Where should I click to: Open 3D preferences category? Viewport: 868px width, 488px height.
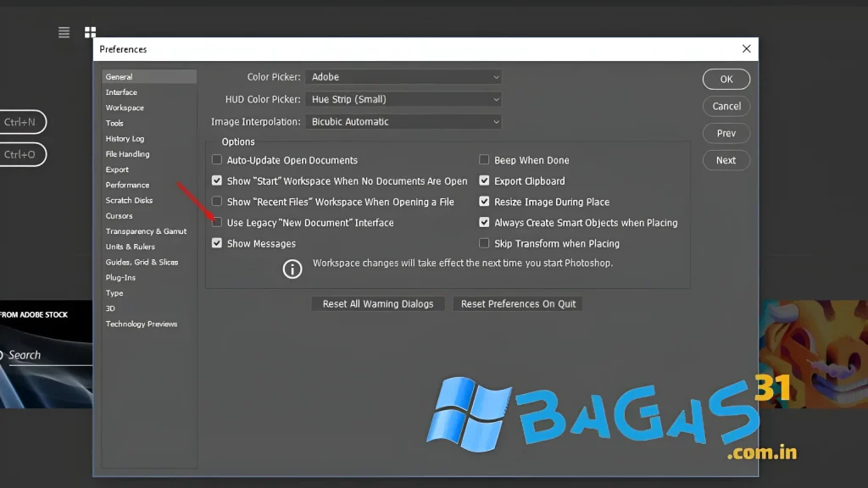coord(110,308)
